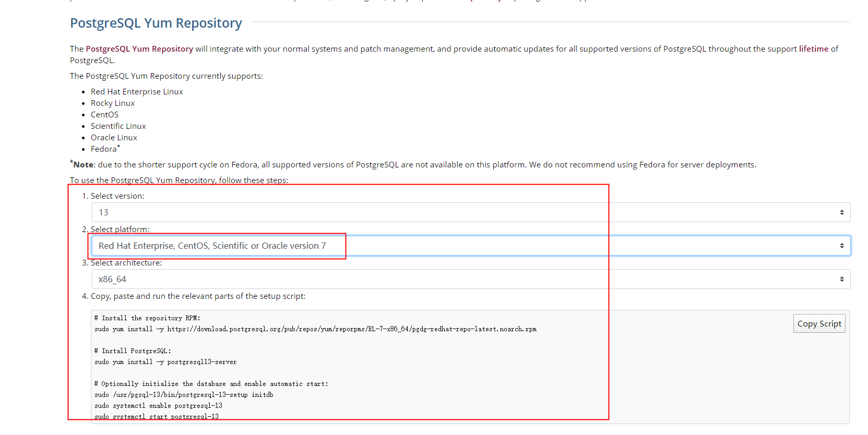Screen dimensions: 868x435
Task: Click the 'systemctl start postgresql-13' command line
Action: (x=157, y=416)
